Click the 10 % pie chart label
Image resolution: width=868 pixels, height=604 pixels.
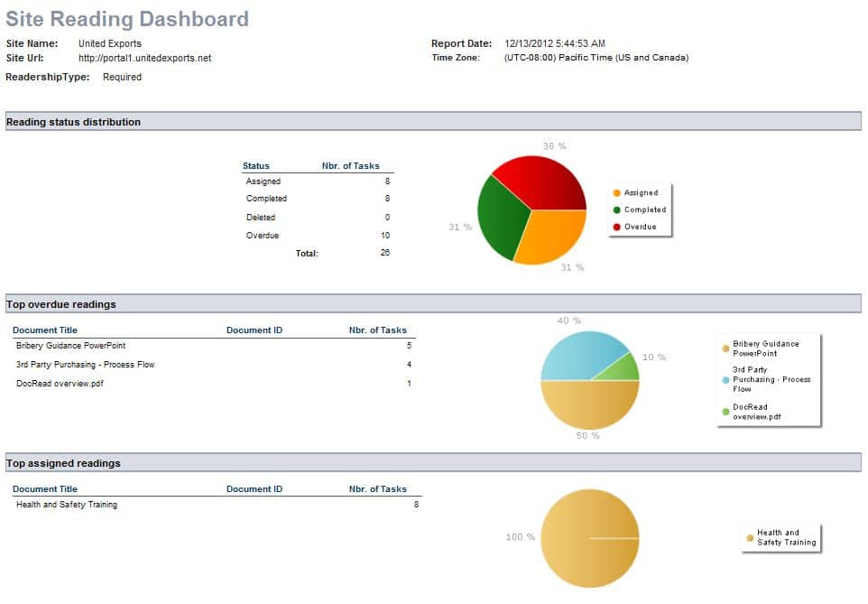[x=654, y=358]
